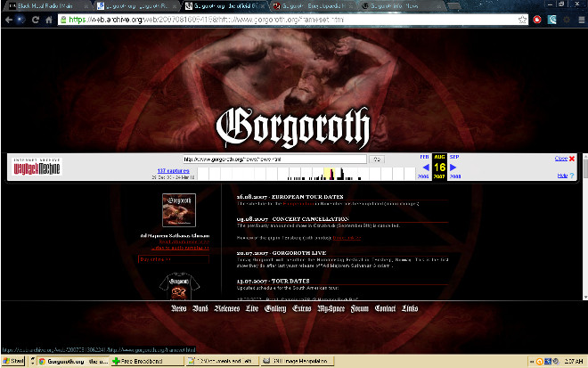Image resolution: width=588 pixels, height=368 pixels.
Task: Jump to the SEP capture link
Action: (x=454, y=157)
